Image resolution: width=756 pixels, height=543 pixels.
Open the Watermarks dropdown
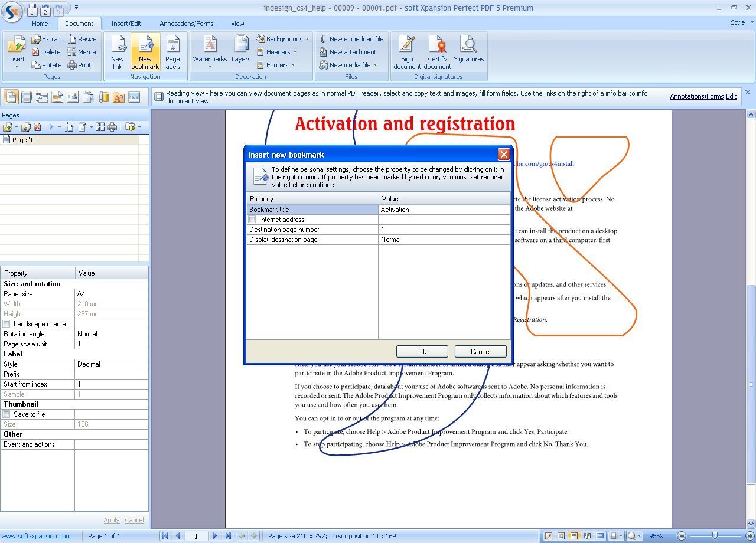click(x=210, y=66)
